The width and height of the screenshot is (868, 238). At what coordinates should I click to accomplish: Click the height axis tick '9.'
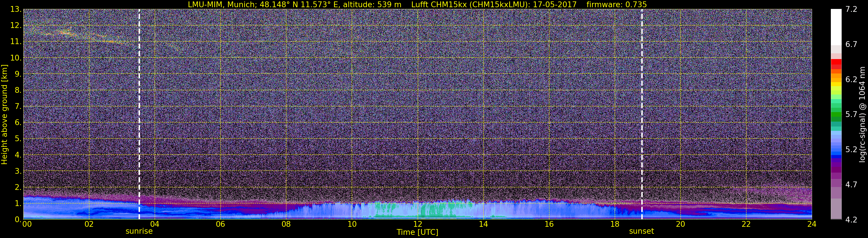point(18,74)
